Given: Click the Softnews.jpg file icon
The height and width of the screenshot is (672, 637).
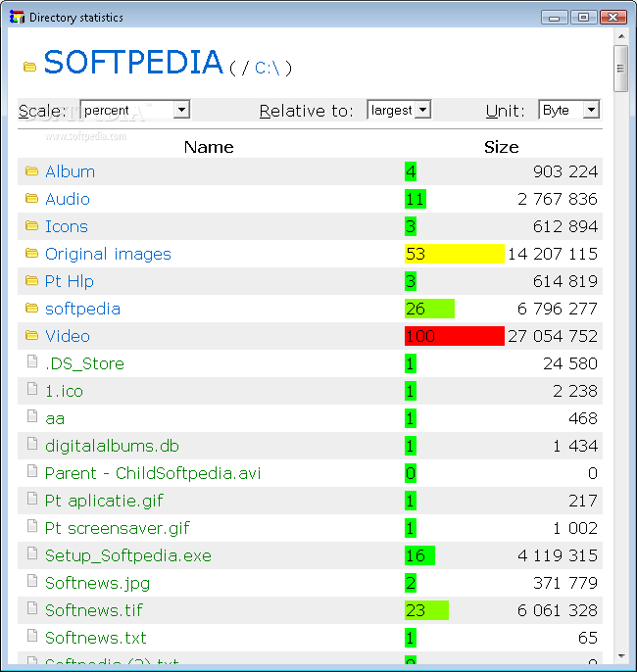Looking at the screenshot, I should pyautogui.click(x=32, y=581).
